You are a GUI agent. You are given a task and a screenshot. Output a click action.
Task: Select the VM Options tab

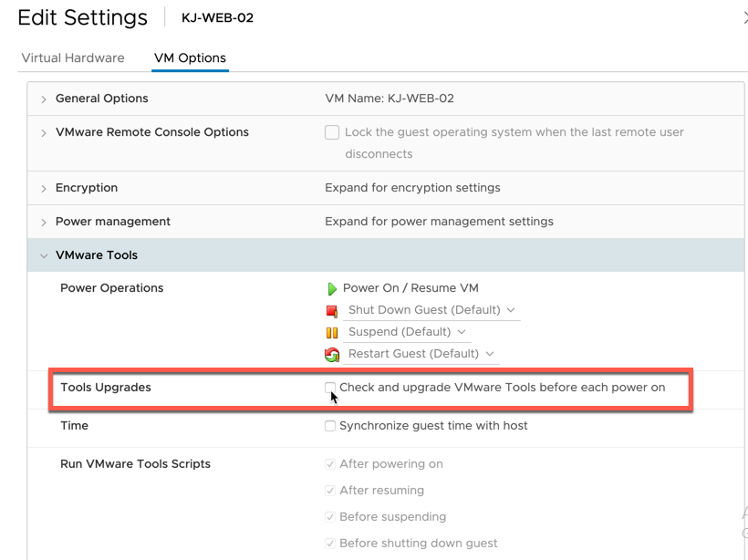point(190,57)
